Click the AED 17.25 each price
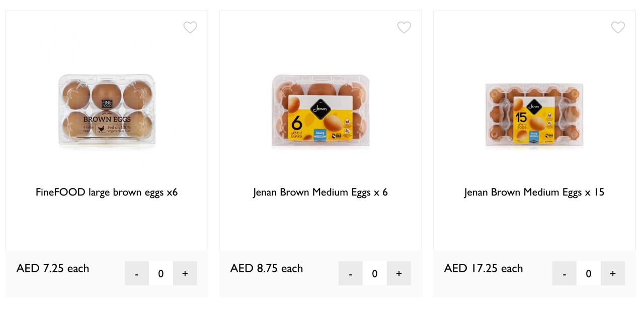 tap(484, 268)
